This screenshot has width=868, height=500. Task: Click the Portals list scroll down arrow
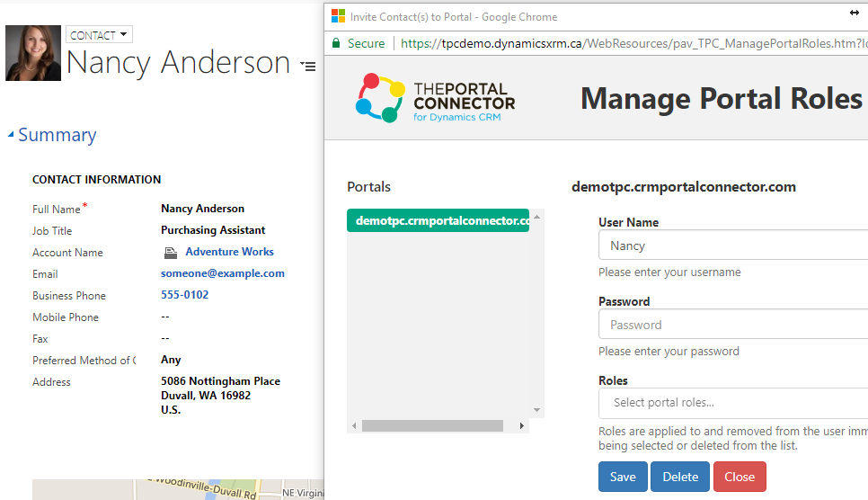coord(536,410)
